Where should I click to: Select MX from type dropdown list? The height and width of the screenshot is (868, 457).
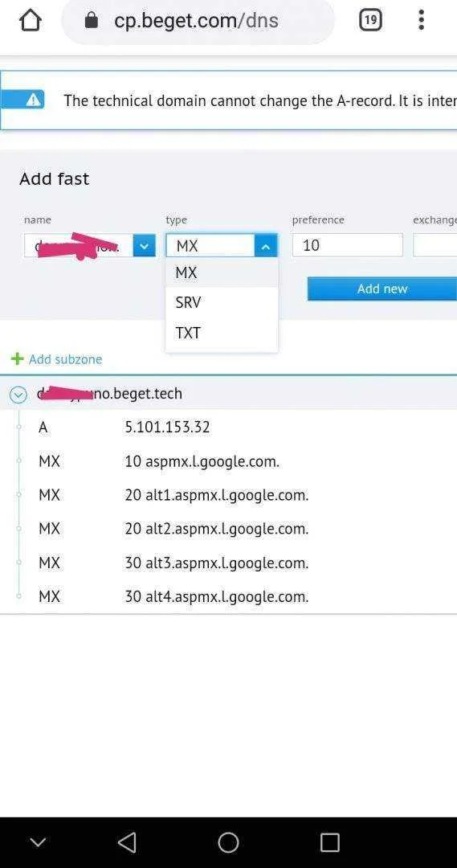(222, 273)
